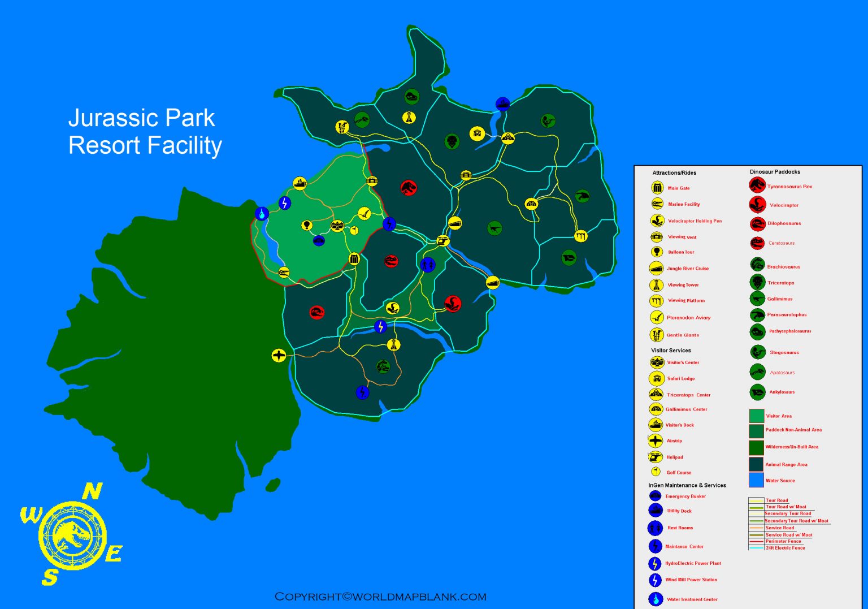This screenshot has width=868, height=609.
Task: Click the Helipad icon in Visitor Services
Action: (x=657, y=456)
